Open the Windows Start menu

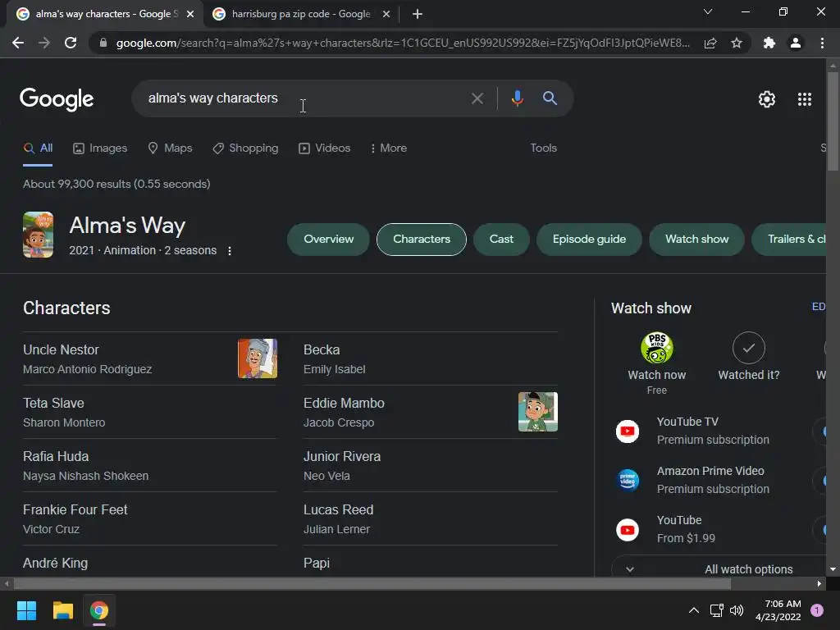26,610
